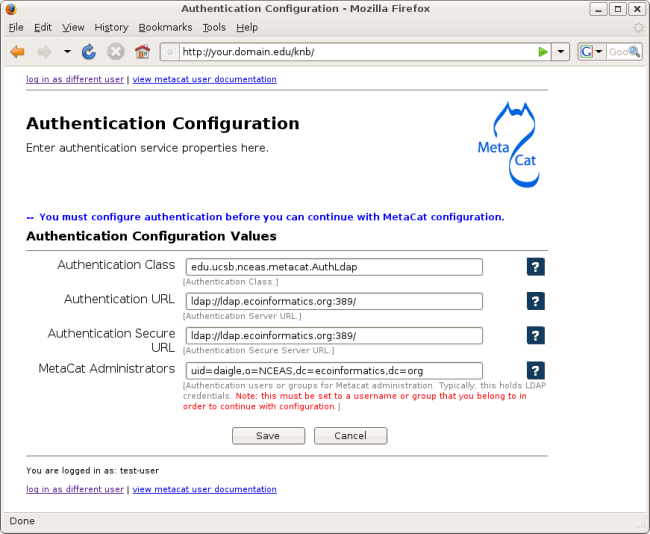650x534 pixels.
Task: Click into the MetaCat Administrators text field
Action: click(335, 370)
